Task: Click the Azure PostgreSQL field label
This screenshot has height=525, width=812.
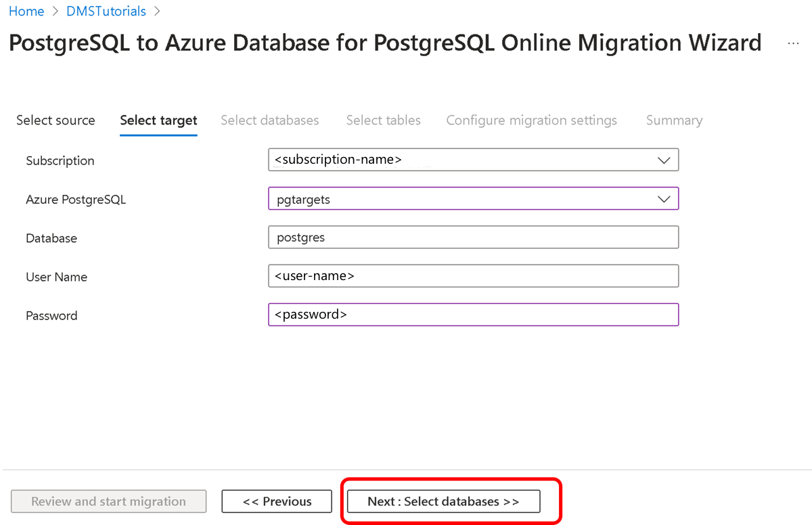Action: tap(76, 200)
